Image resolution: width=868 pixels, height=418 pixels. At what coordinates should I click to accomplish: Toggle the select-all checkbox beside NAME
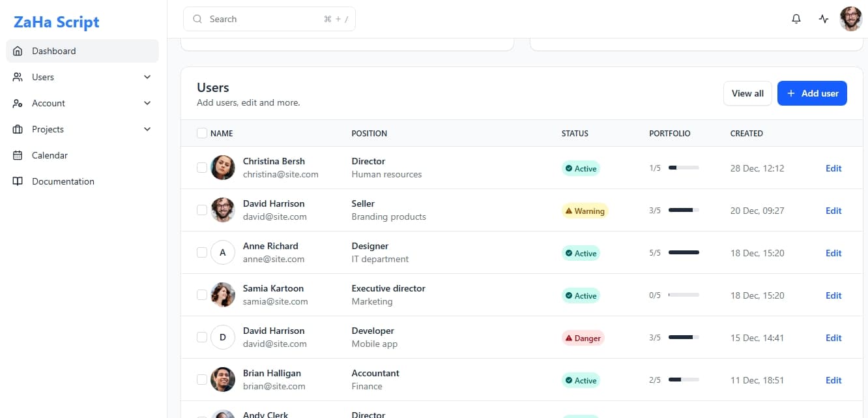tap(202, 133)
